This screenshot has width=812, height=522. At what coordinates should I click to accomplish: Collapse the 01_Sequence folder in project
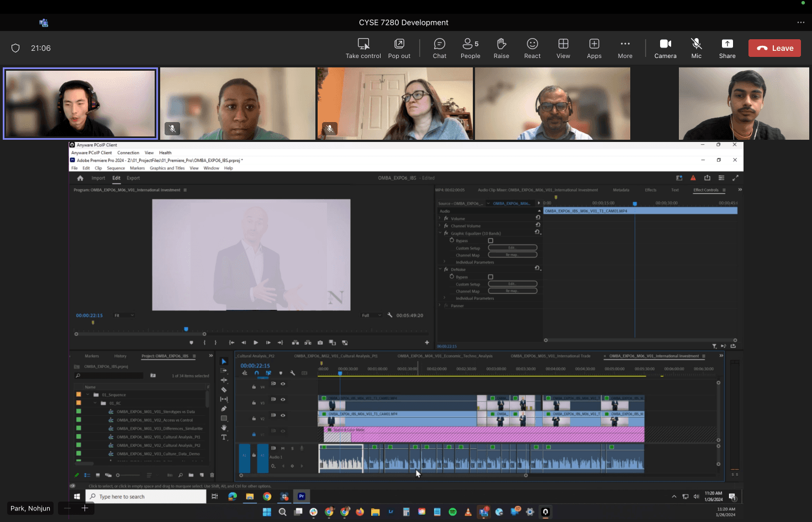coord(87,395)
